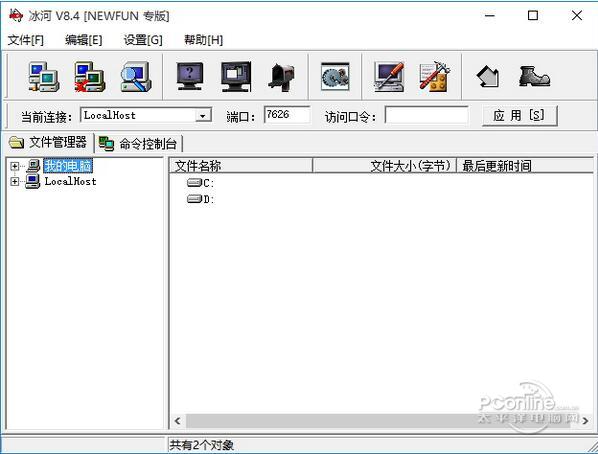598x454 pixels.
Task: Click the horizontal scrollbar right arrow
Action: pyautogui.click(x=585, y=421)
